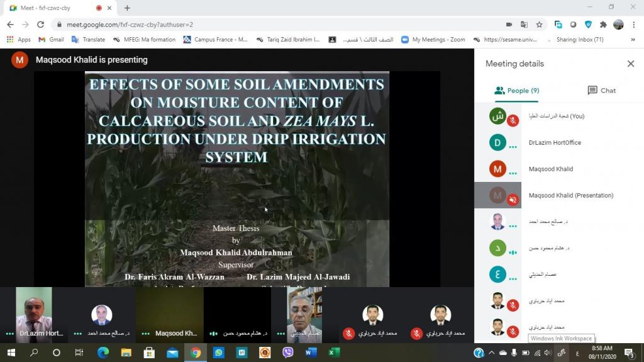The height and width of the screenshot is (362, 644).
Task: Open the Gmail bookmark
Action: pos(51,39)
